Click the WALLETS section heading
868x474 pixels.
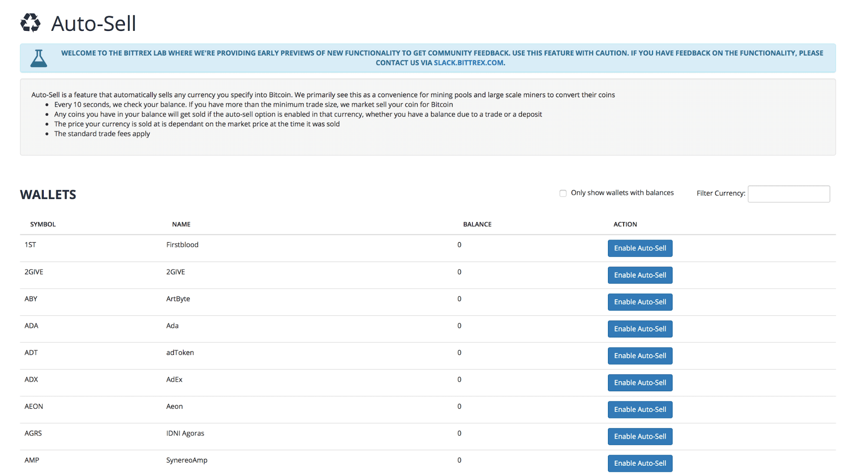click(48, 194)
